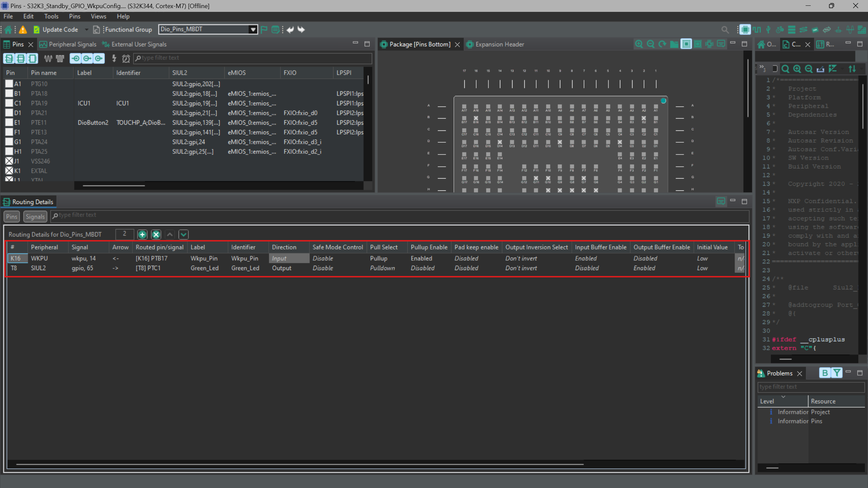
Task: Click the flag icon next to the functional group selector
Action: 264,29
